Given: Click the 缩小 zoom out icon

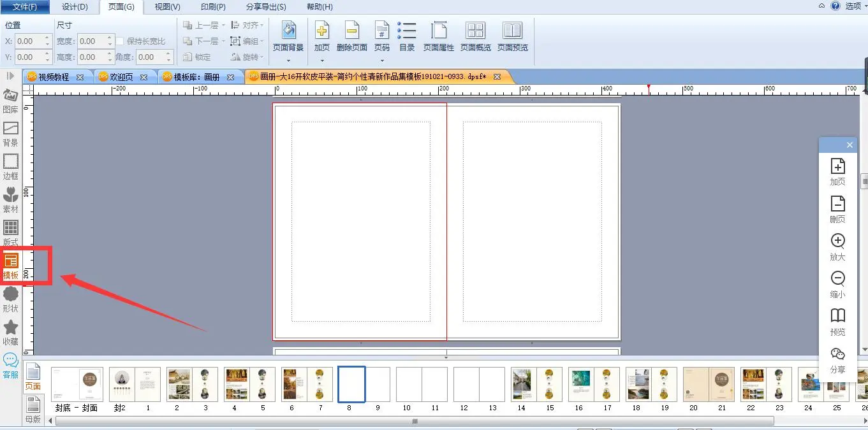Looking at the screenshot, I should click(837, 283).
